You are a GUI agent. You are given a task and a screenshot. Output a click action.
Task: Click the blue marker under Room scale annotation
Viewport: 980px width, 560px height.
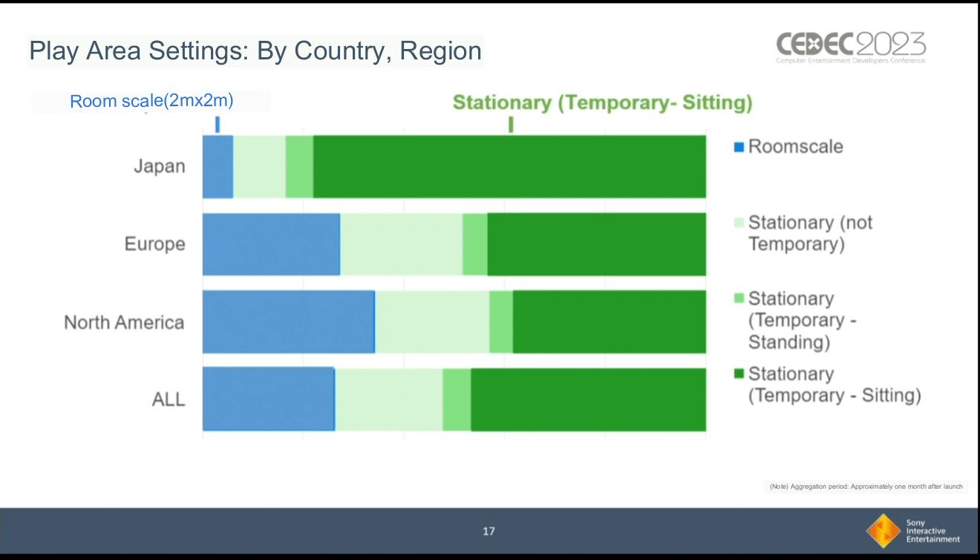[217, 125]
